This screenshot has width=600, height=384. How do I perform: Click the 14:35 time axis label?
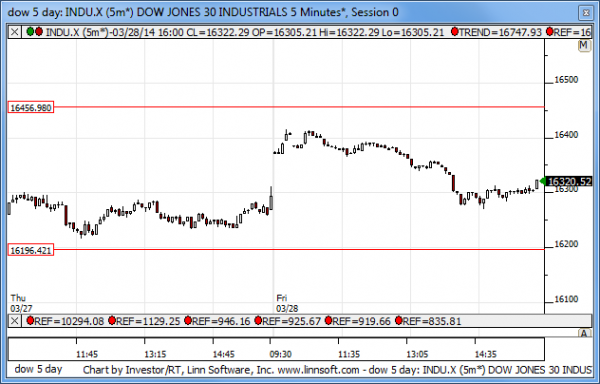[486, 354]
